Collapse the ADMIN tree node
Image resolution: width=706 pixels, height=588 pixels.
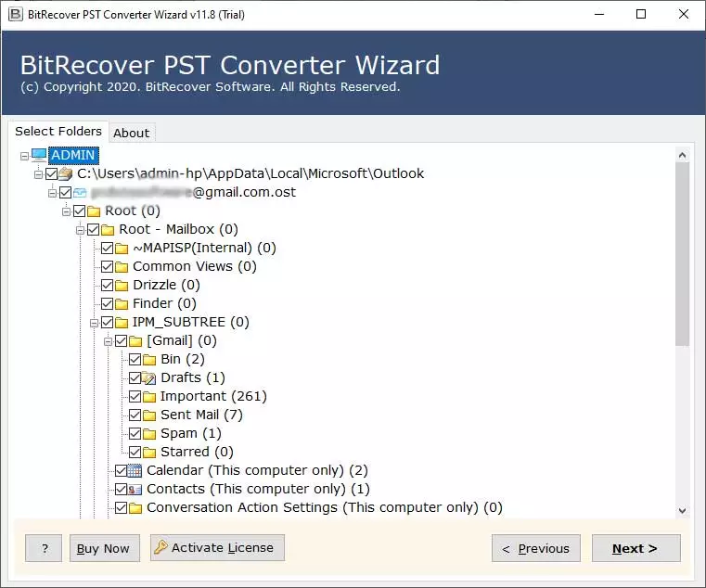pos(24,156)
